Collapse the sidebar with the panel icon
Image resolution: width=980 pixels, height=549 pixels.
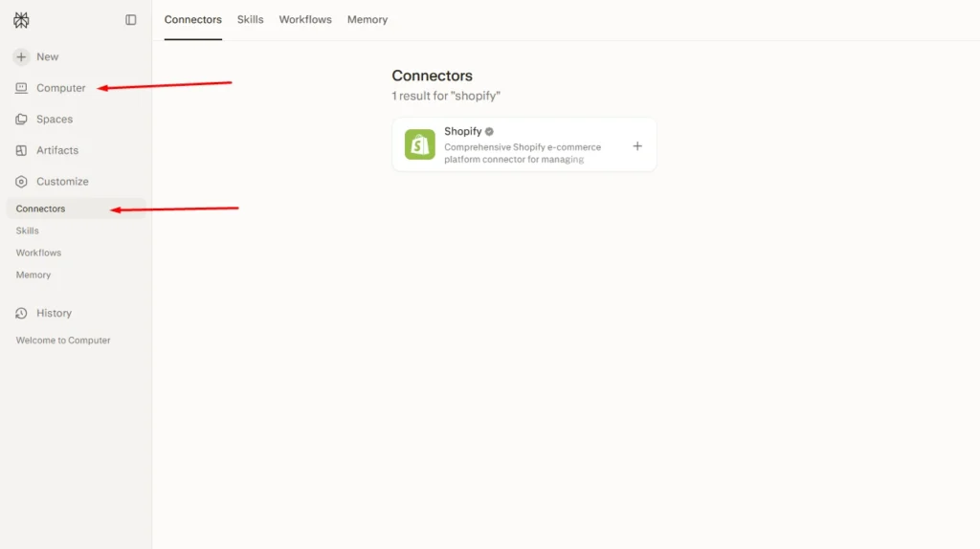pos(130,20)
